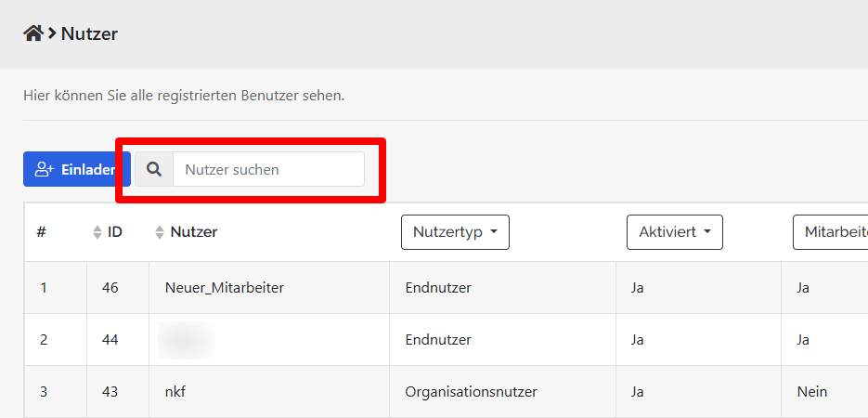The image size is (868, 418).
Task: Click the 'Nein' Mitarbeiter value for nkf
Action: pos(811,392)
